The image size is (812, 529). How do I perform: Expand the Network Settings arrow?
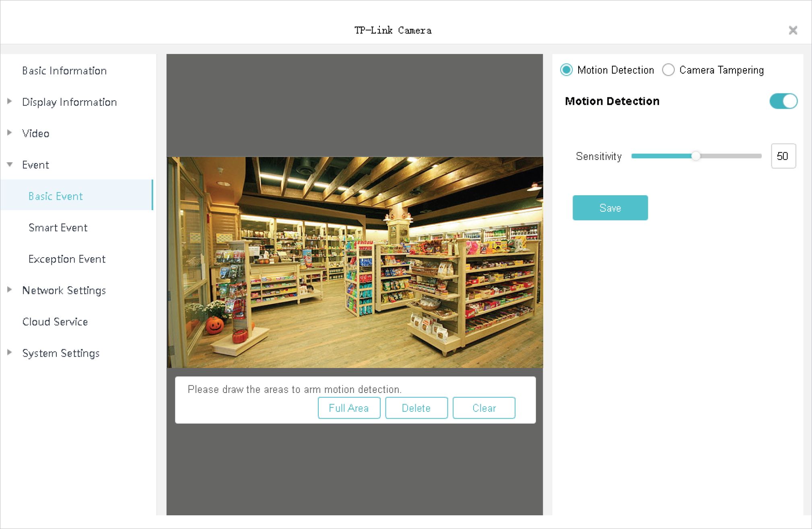point(10,290)
